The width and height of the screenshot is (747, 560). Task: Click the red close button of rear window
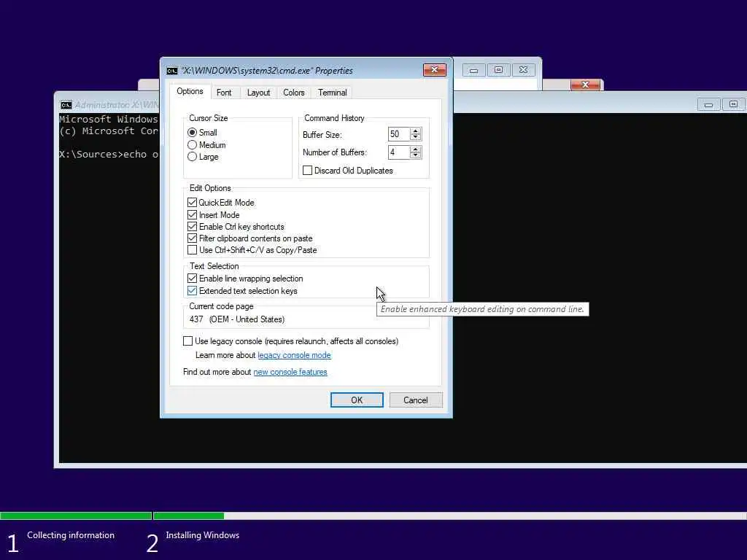[586, 85]
